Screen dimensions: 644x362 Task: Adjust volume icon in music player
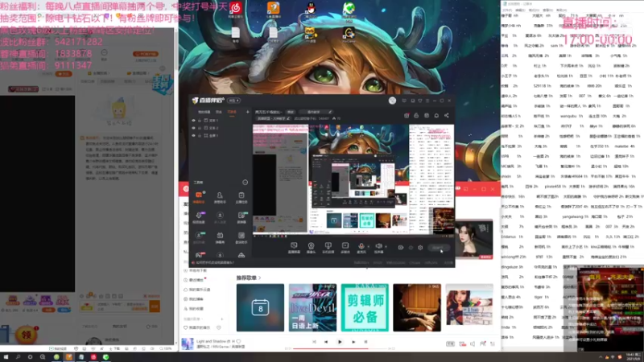(473, 344)
